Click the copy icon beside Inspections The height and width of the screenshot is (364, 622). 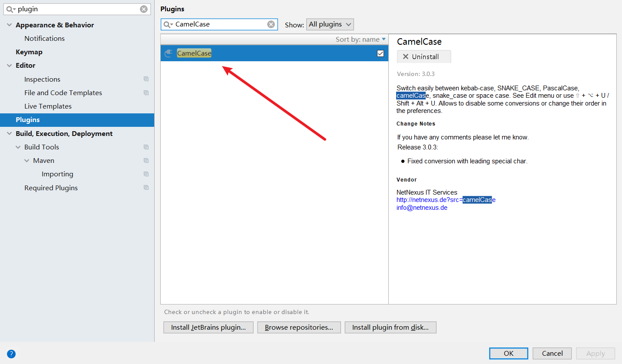146,79
